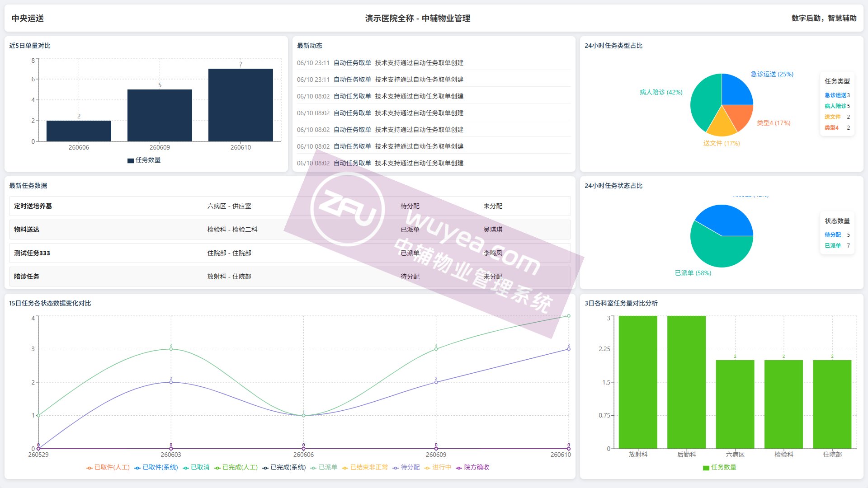Toggle 已取消 series in line chart legend
The height and width of the screenshot is (488, 868).
196,467
